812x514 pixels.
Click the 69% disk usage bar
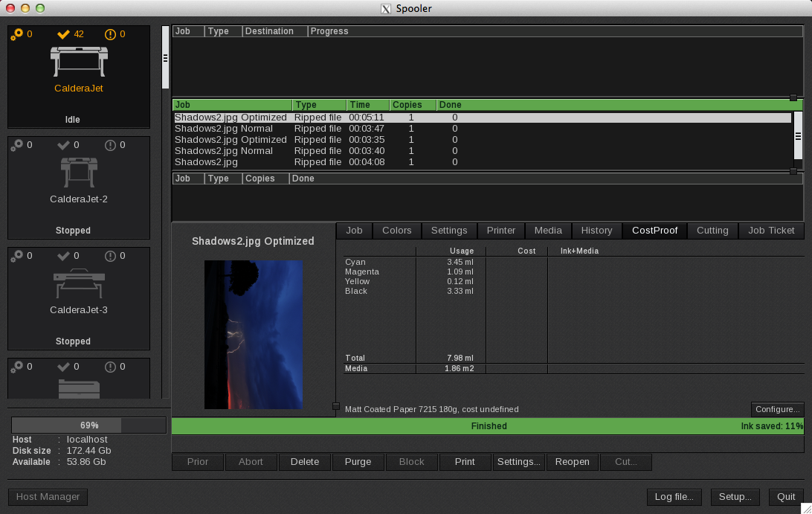coord(88,425)
